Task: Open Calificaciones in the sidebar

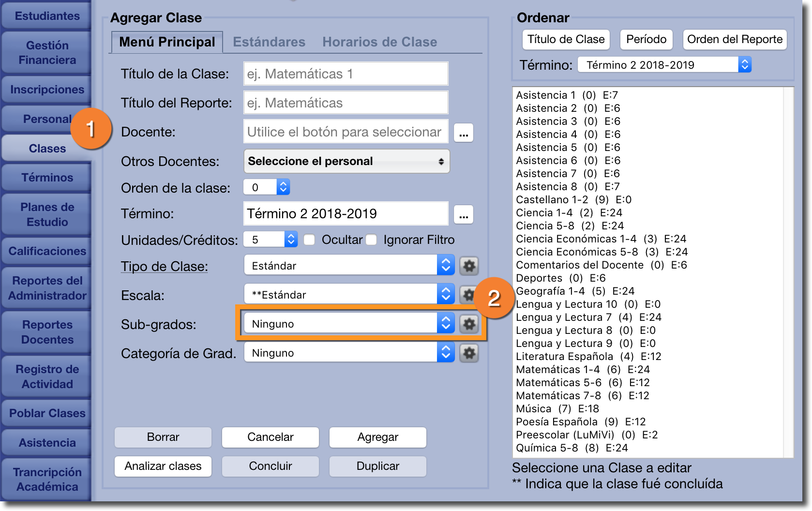Action: click(x=47, y=251)
